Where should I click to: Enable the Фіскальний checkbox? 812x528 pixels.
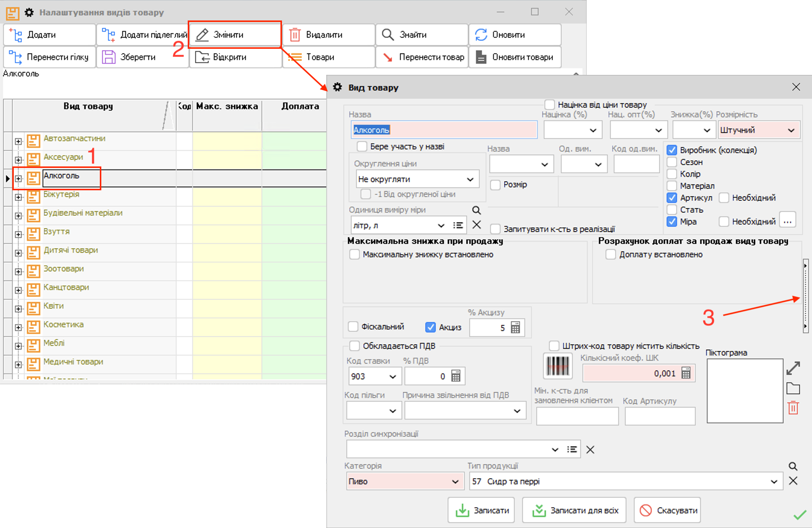[x=353, y=327]
